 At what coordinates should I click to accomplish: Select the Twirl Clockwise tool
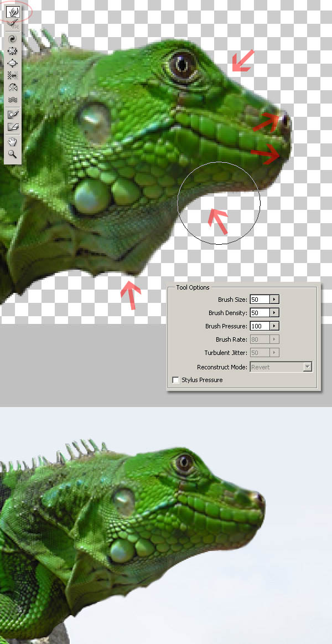[13, 39]
